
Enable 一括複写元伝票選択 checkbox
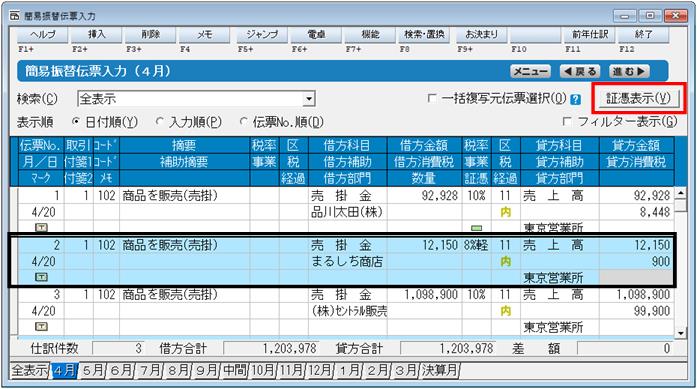click(x=431, y=98)
